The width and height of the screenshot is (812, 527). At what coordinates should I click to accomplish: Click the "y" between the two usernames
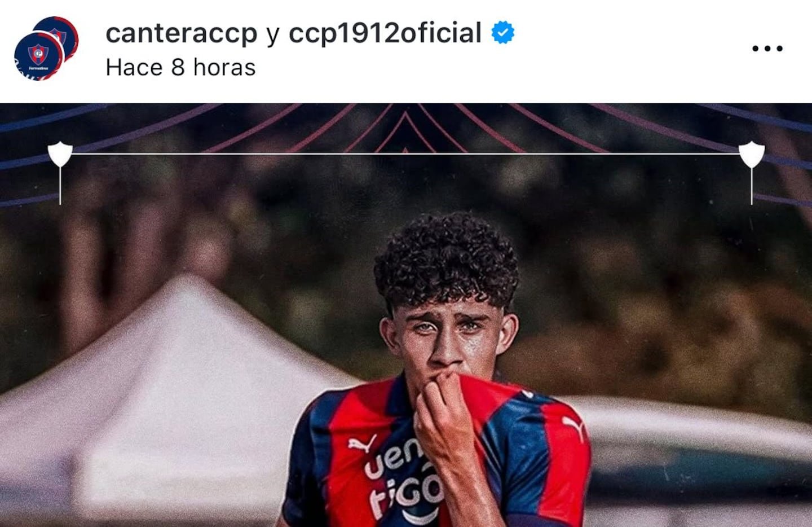pyautogui.click(x=273, y=35)
